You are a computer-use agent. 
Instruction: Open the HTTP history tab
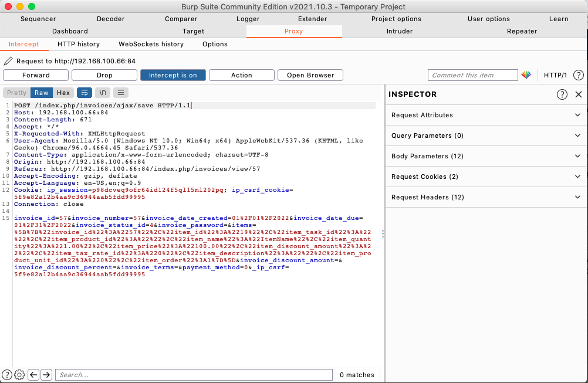[x=79, y=44]
